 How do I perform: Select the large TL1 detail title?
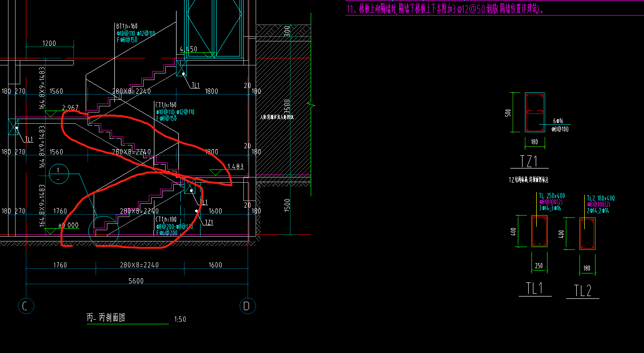535,289
